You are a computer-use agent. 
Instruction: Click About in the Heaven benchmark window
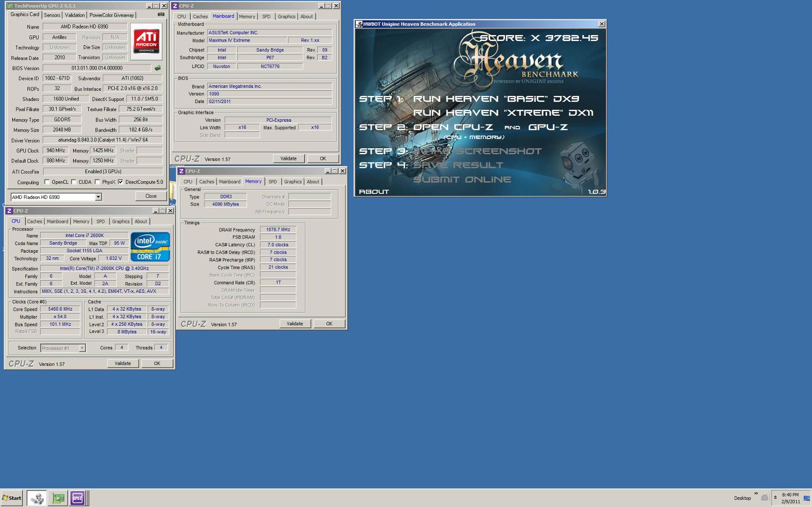click(374, 192)
